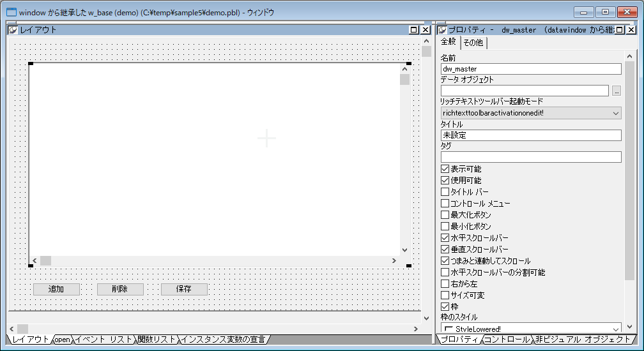Switch to the その他 tab
Screen dimensions: 644x351
(x=473, y=43)
